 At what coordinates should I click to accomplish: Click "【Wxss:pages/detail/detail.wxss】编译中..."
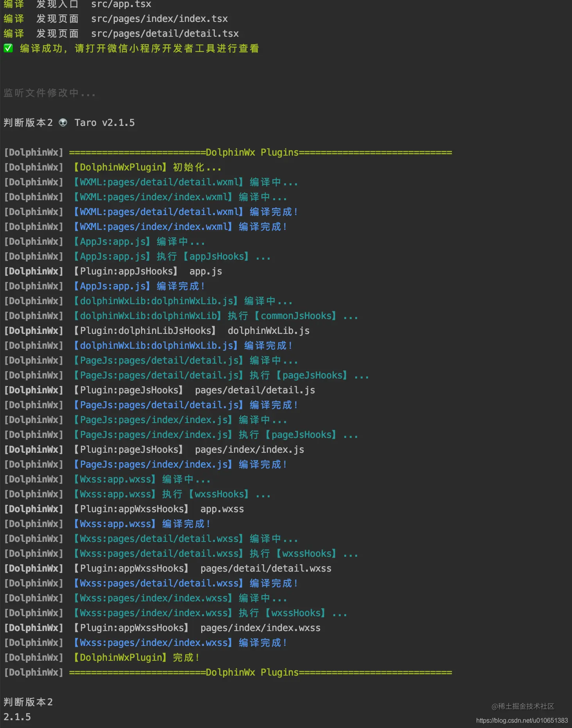click(186, 539)
